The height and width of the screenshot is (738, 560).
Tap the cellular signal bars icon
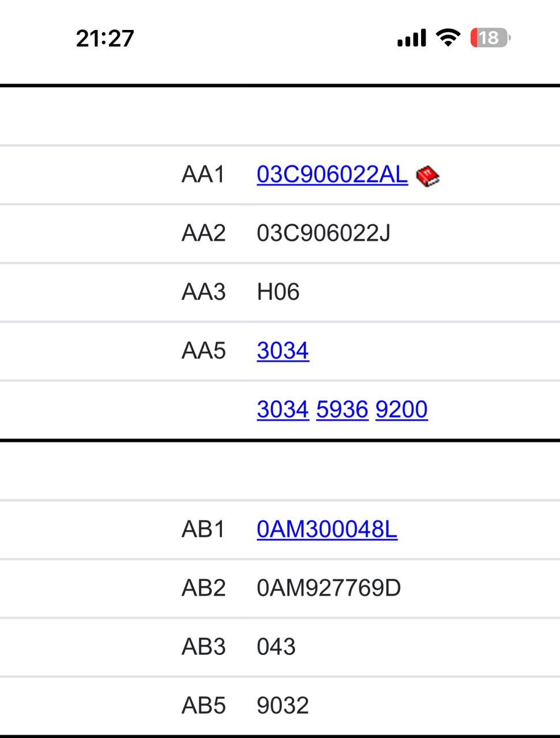tap(412, 38)
